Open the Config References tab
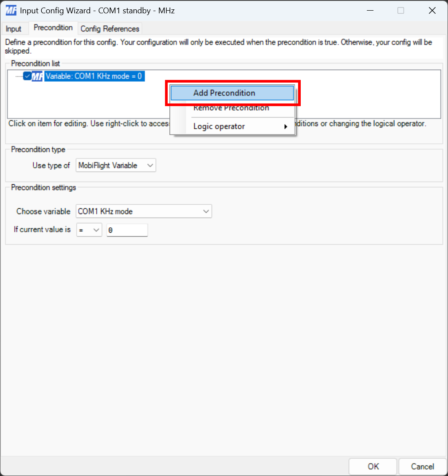448x476 pixels. click(x=110, y=29)
